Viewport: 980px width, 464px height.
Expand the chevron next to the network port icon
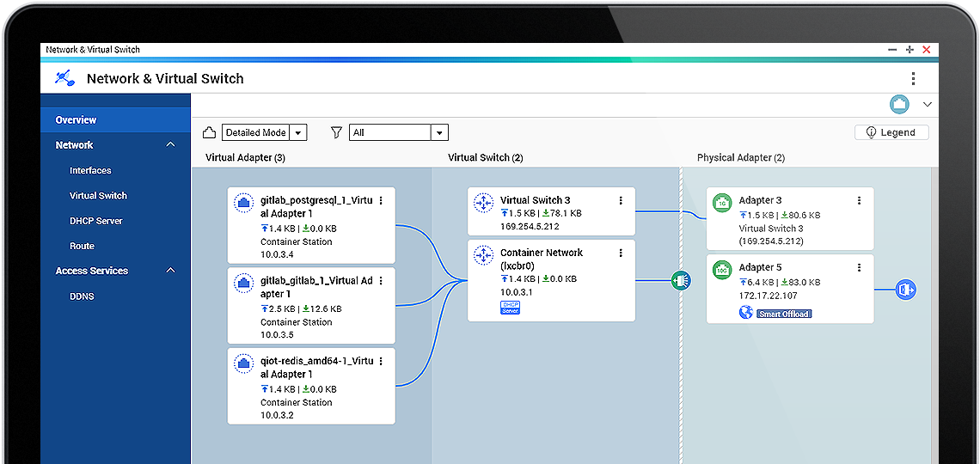(x=927, y=105)
